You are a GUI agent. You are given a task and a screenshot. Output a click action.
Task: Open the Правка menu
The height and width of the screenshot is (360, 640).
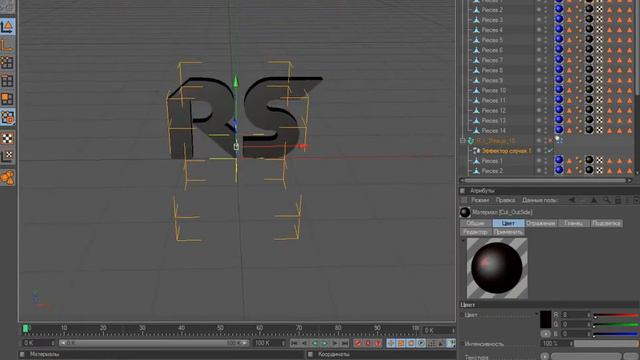pos(505,200)
